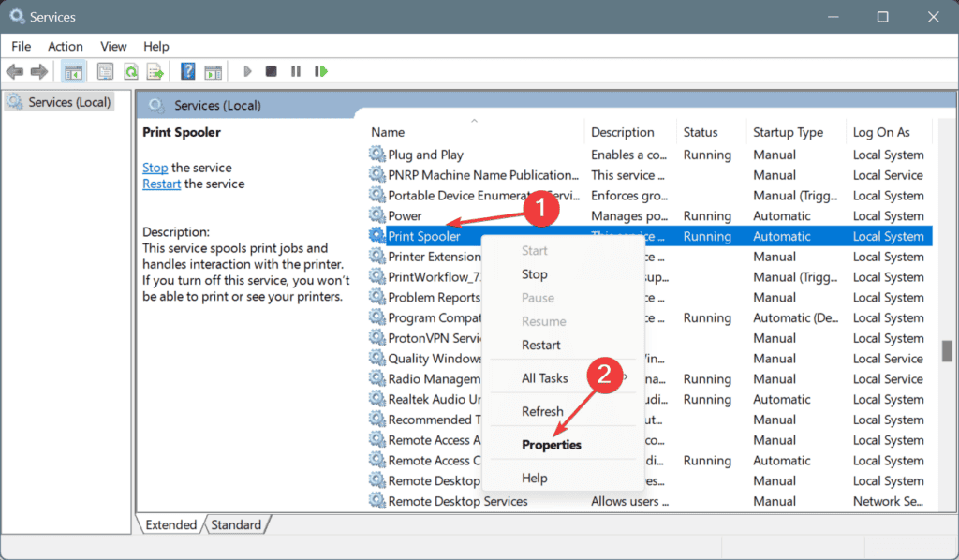Select the Radio Management service row
Screen dimensions: 959x560
[x=650, y=379]
